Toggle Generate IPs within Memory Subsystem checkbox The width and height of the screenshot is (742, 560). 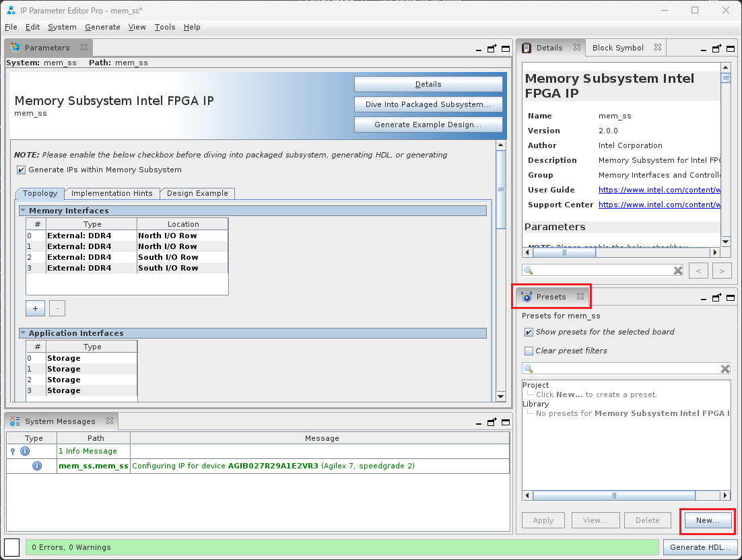22,170
